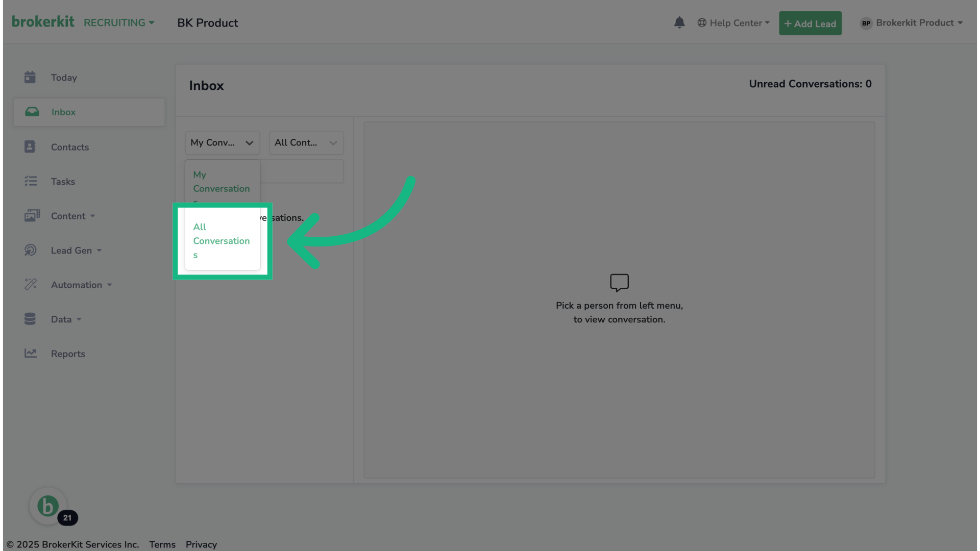Click the Data database icon
The image size is (980, 551).
30,319
